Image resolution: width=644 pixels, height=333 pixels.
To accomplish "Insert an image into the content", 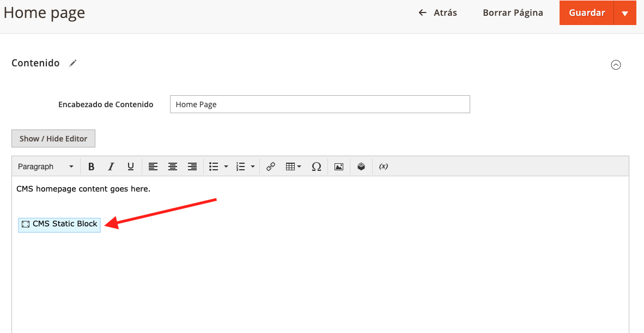I will coord(339,166).
